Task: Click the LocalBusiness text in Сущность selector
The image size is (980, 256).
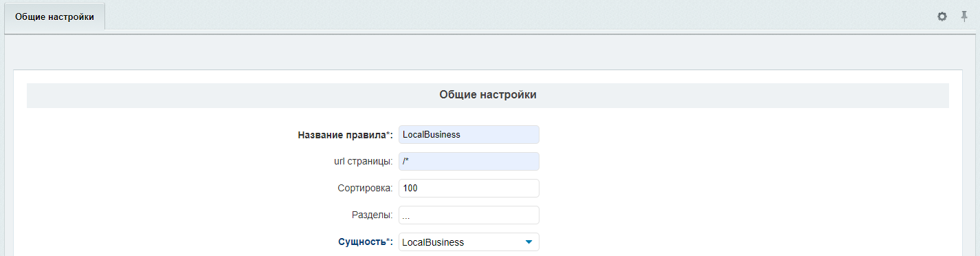Action: point(433,242)
